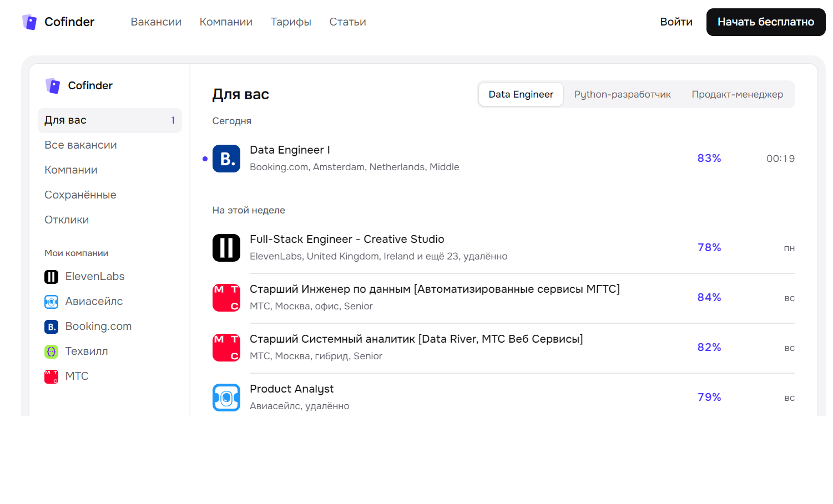Click the Начать бесплатно button
Viewport: 833px width, 504px height.
766,22
